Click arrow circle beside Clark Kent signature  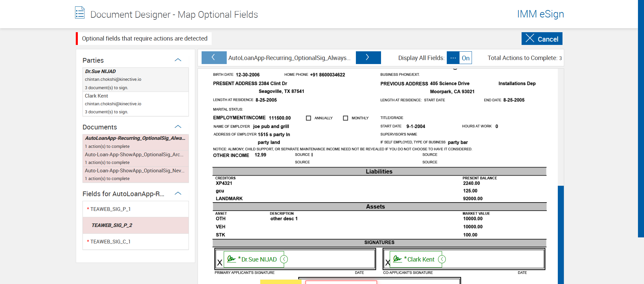click(442, 259)
